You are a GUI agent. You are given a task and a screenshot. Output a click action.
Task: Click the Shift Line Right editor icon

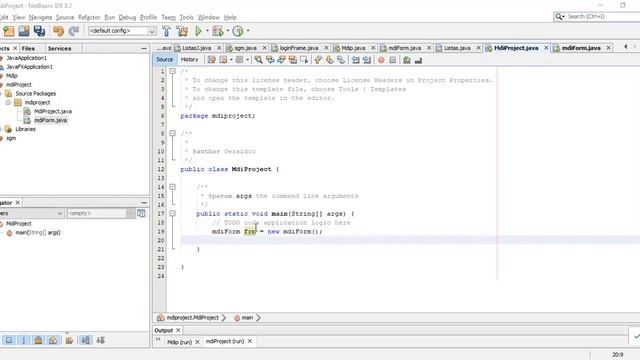coord(367,60)
